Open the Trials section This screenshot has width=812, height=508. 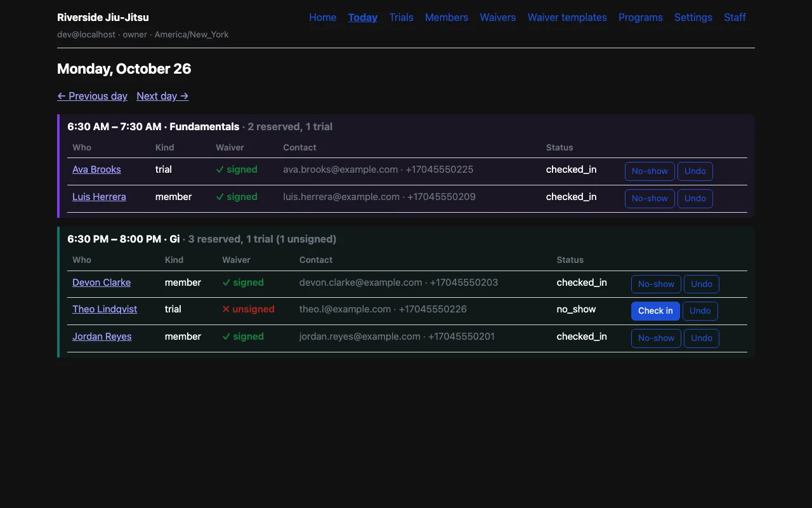click(x=401, y=17)
